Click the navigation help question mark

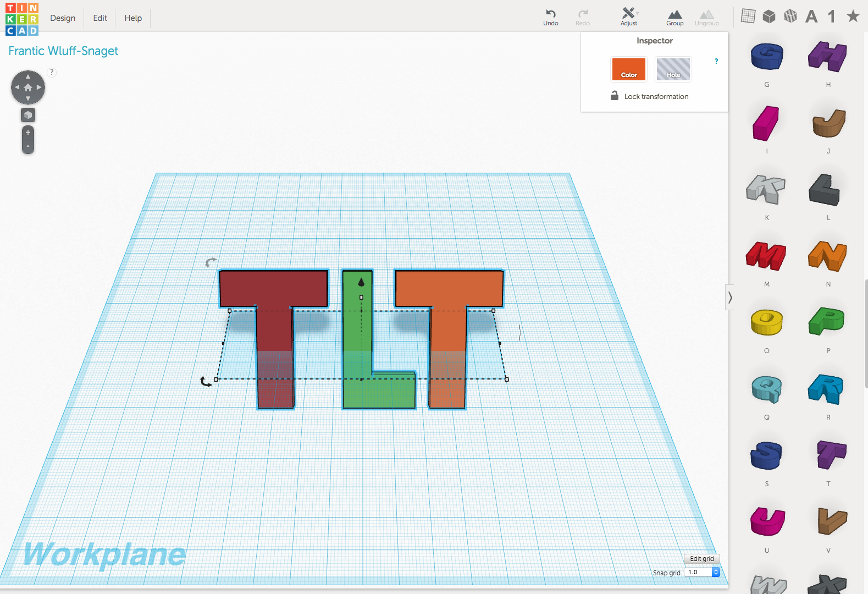52,72
